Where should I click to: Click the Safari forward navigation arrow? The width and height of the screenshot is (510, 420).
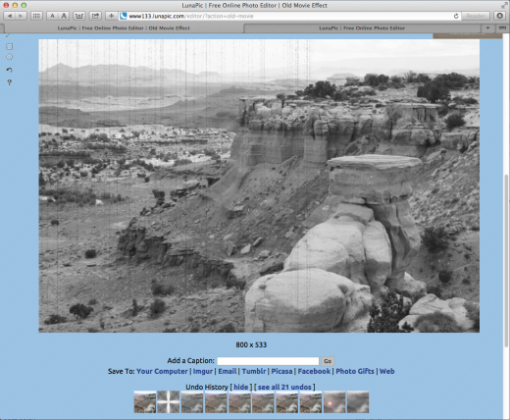click(x=21, y=16)
